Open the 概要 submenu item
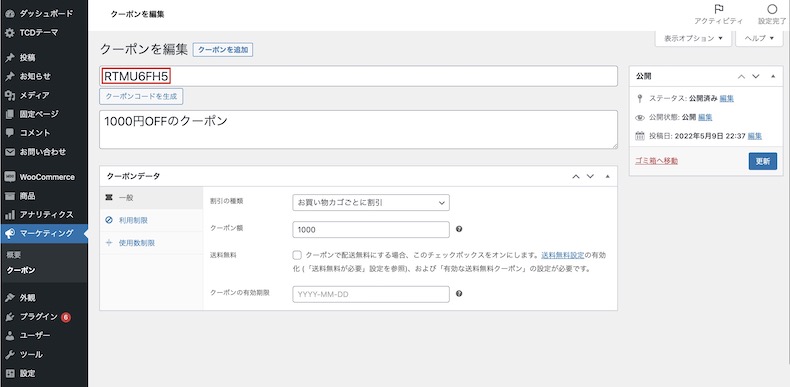 click(x=14, y=255)
